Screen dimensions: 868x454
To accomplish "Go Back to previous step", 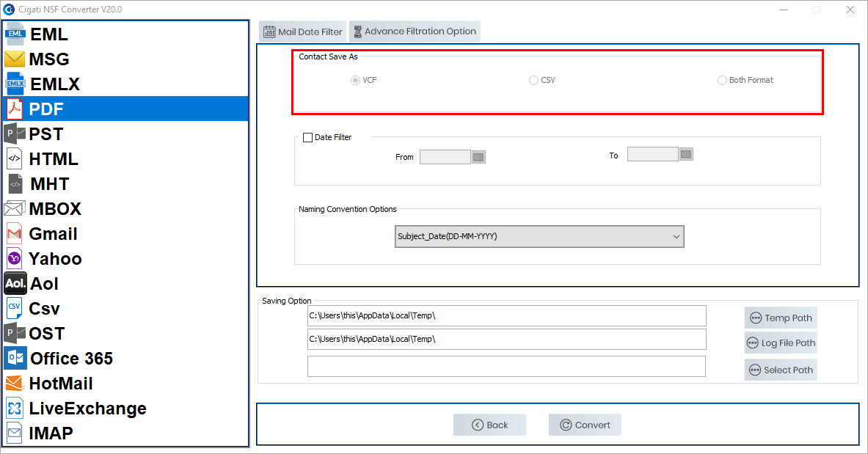I will pyautogui.click(x=489, y=425).
